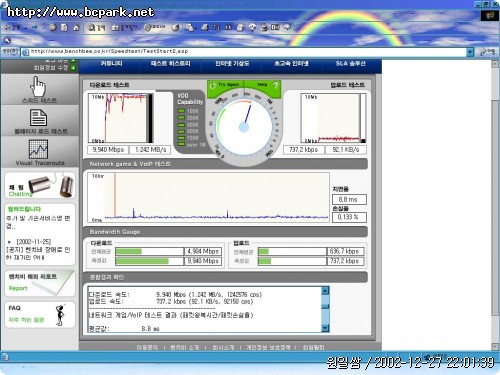This screenshot has height=375, width=500.
Task: Expand the address bar dropdown arrow
Action: pos(470,52)
